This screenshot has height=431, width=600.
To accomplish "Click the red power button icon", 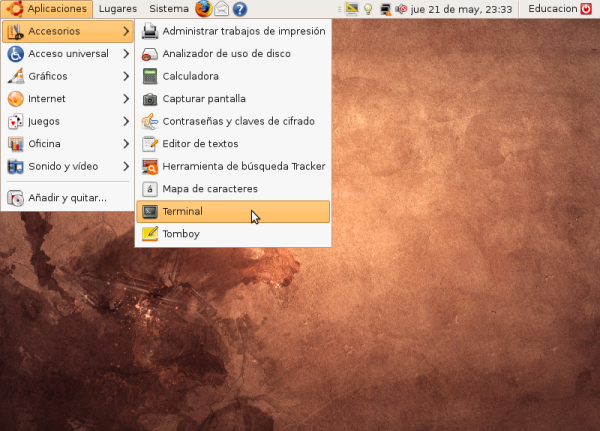I will click(x=587, y=9).
